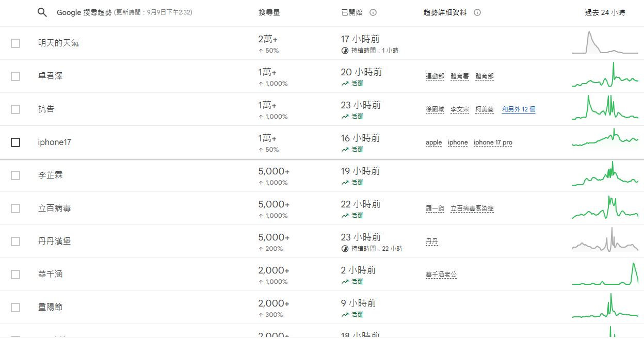Click the duration clock icon for 明天的天氣

[x=345, y=51]
